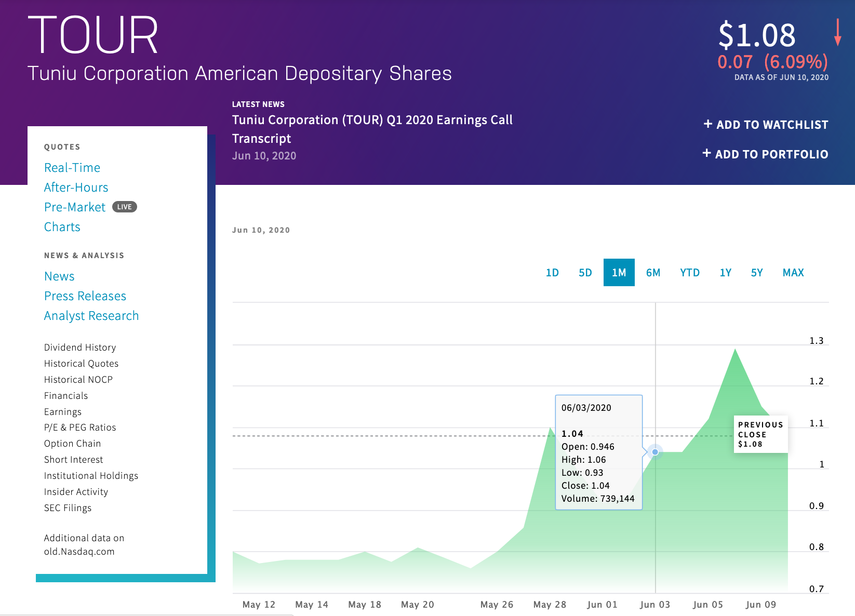Open the Real-Time quotes link
This screenshot has width=855, height=616.
point(72,168)
